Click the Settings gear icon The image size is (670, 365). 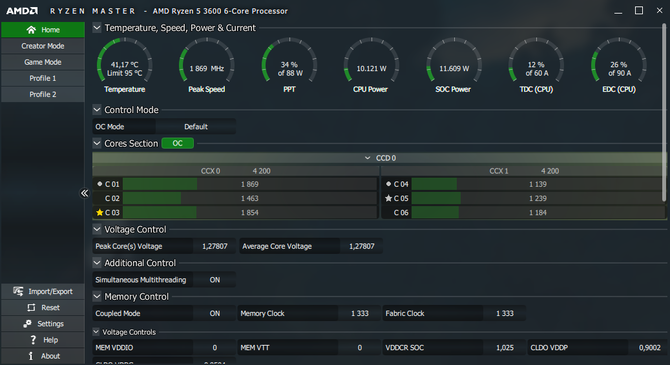click(27, 324)
